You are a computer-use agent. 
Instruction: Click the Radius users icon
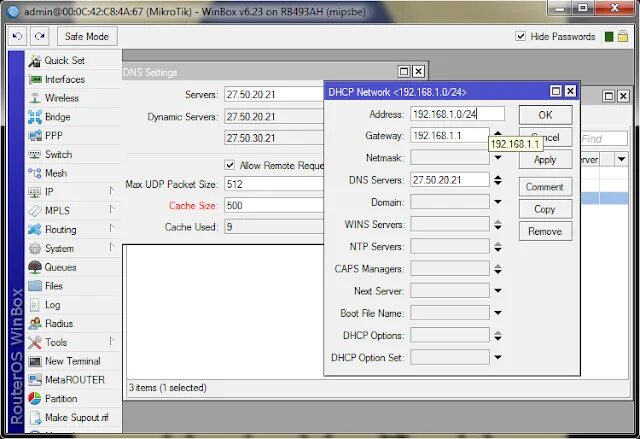35,324
